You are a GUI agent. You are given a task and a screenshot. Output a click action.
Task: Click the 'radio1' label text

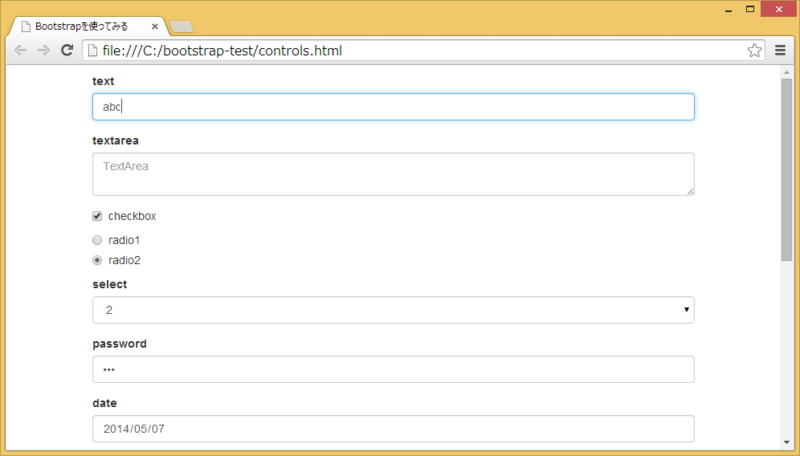click(x=124, y=240)
